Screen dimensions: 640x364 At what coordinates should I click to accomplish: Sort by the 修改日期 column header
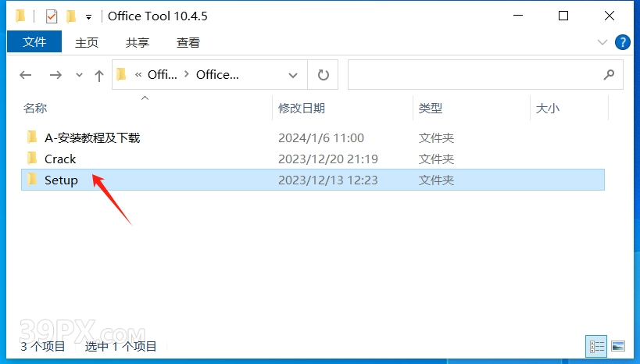point(302,108)
